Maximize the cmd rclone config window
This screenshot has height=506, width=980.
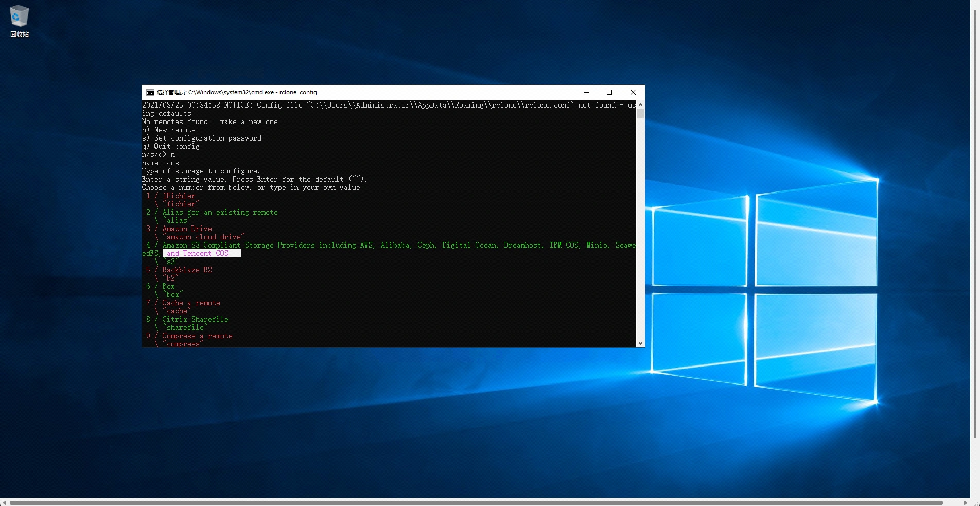coord(609,92)
